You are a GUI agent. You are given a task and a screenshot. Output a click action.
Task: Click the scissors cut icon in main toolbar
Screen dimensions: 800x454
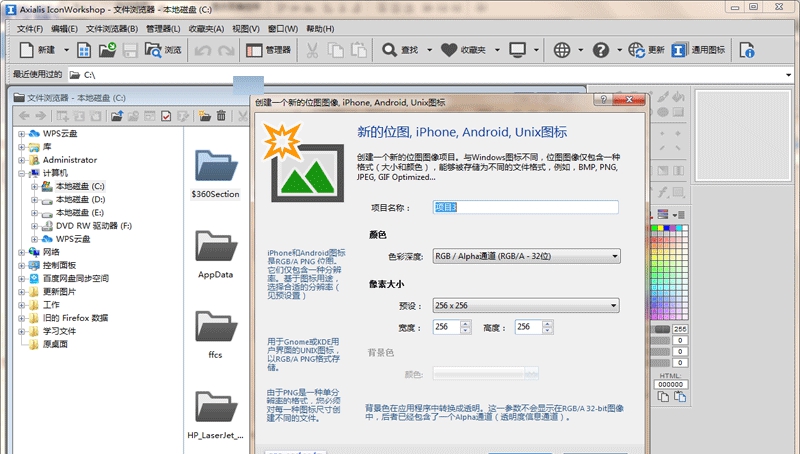(x=312, y=50)
